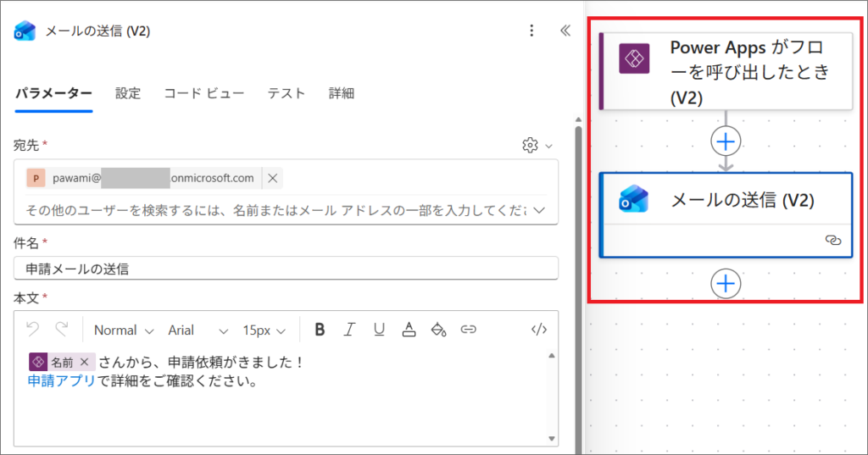Screen dimensions: 868x455
Task: Toggle italic formatting in body editor
Action: [349, 330]
